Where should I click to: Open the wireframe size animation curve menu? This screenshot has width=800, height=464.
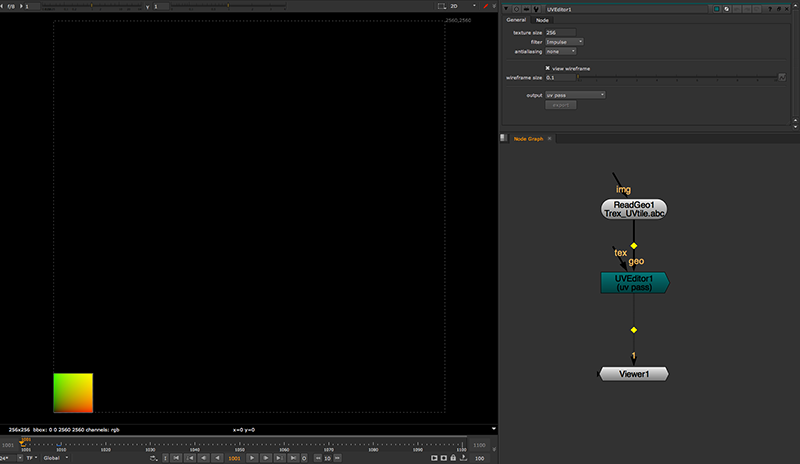[782, 77]
